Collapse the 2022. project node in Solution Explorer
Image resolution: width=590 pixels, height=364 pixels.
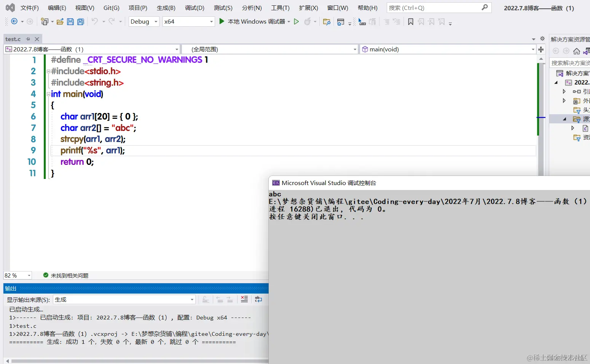pos(556,82)
